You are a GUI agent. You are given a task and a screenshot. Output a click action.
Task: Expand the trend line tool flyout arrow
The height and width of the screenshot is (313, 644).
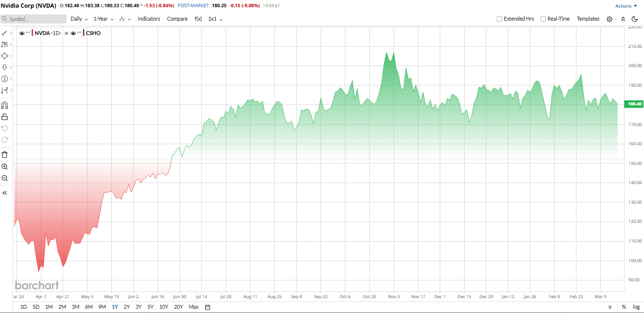(11, 33)
